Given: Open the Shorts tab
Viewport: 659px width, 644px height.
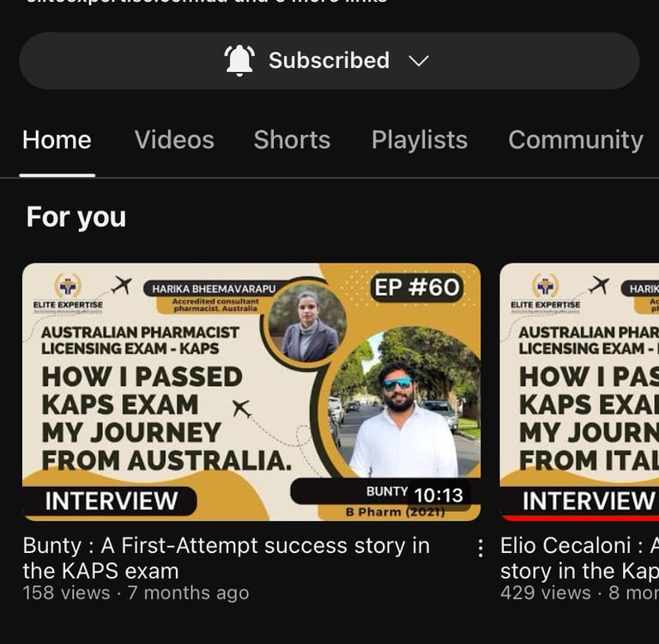Looking at the screenshot, I should pyautogui.click(x=292, y=140).
